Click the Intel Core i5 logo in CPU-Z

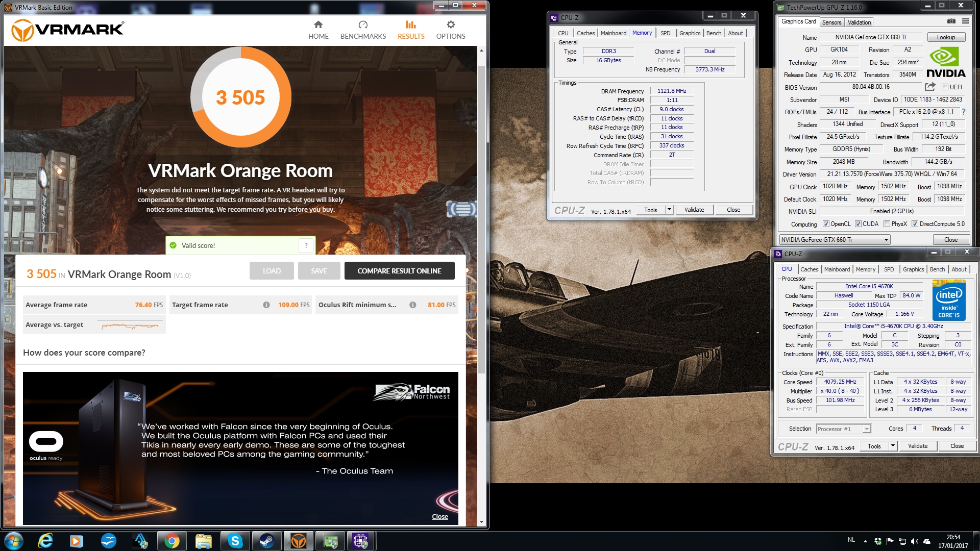point(949,300)
